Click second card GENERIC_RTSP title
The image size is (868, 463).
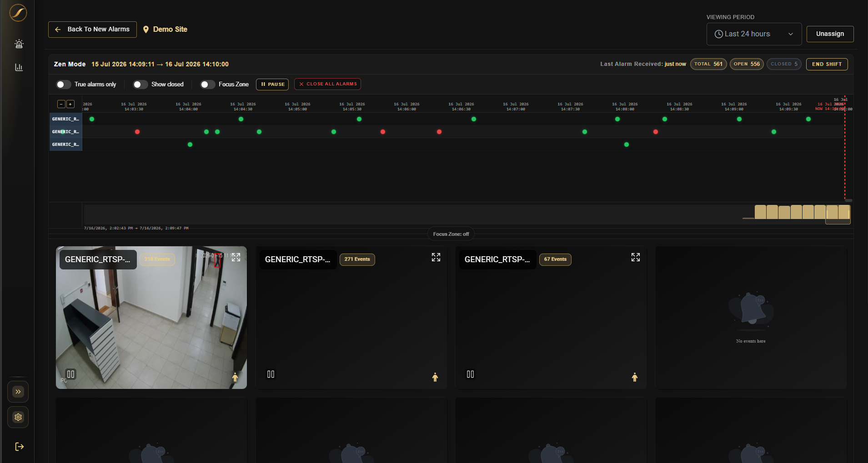pyautogui.click(x=298, y=259)
